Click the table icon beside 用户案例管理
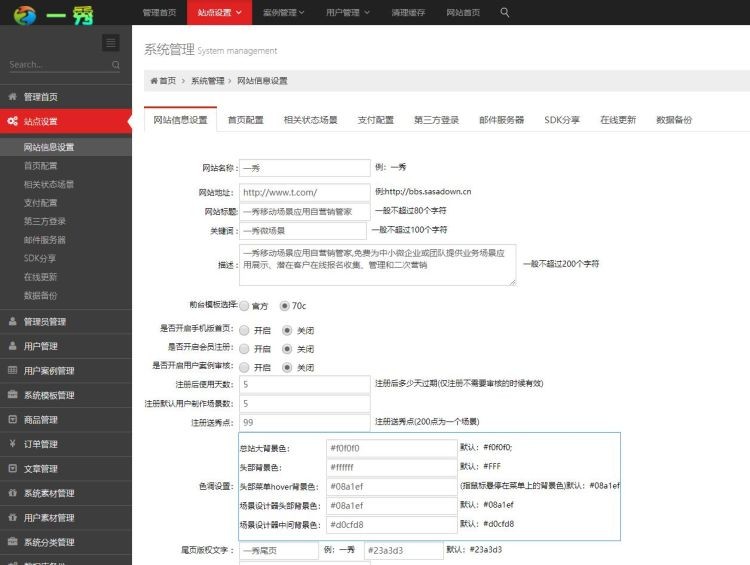This screenshot has height=565, width=750. 12,370
